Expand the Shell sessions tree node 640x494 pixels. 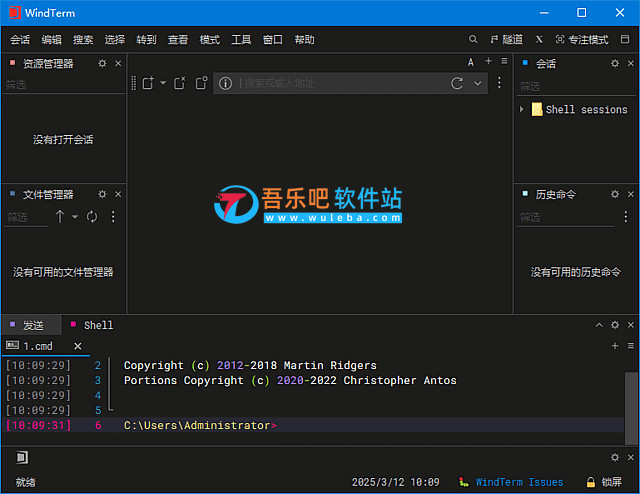click(522, 109)
